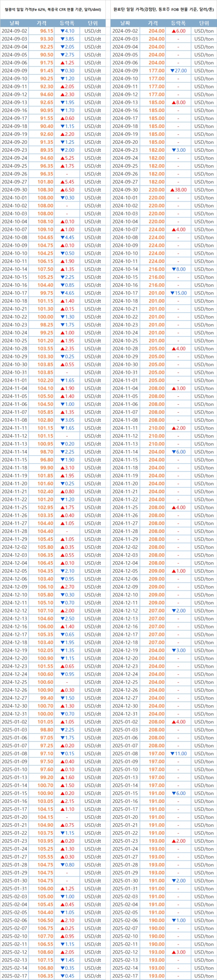Select iron ore price 100.60 on 2024-12-25

click(45, 682)
